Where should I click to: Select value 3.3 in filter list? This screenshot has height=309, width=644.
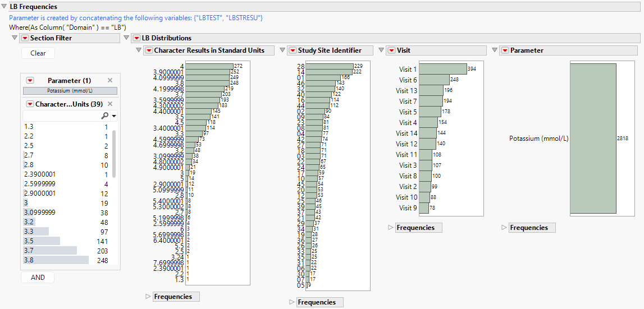(x=67, y=232)
